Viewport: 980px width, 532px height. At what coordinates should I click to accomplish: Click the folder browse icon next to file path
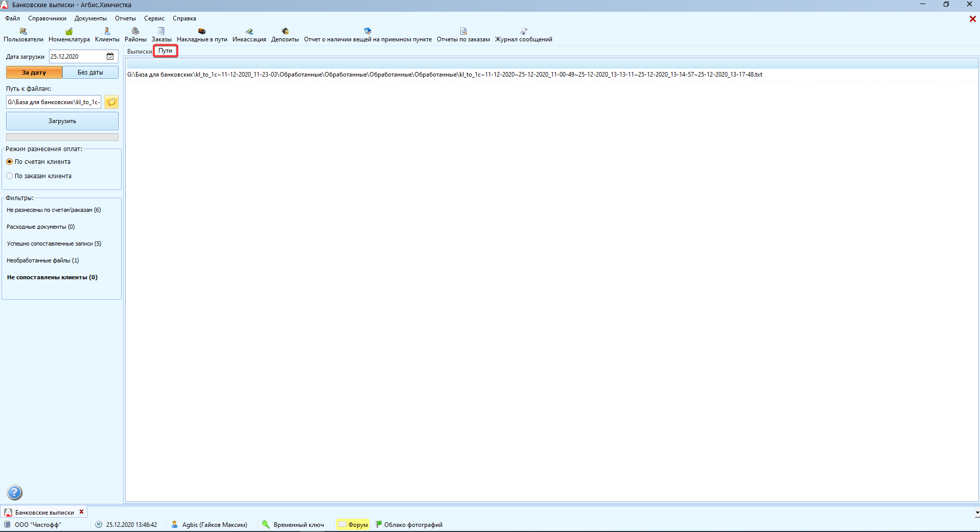pos(111,102)
